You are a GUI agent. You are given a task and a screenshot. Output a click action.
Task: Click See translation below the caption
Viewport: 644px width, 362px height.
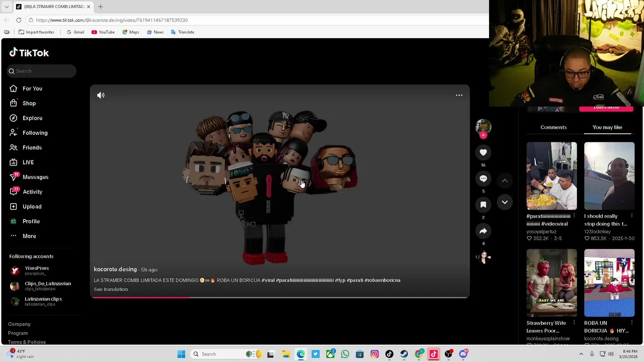(x=111, y=289)
